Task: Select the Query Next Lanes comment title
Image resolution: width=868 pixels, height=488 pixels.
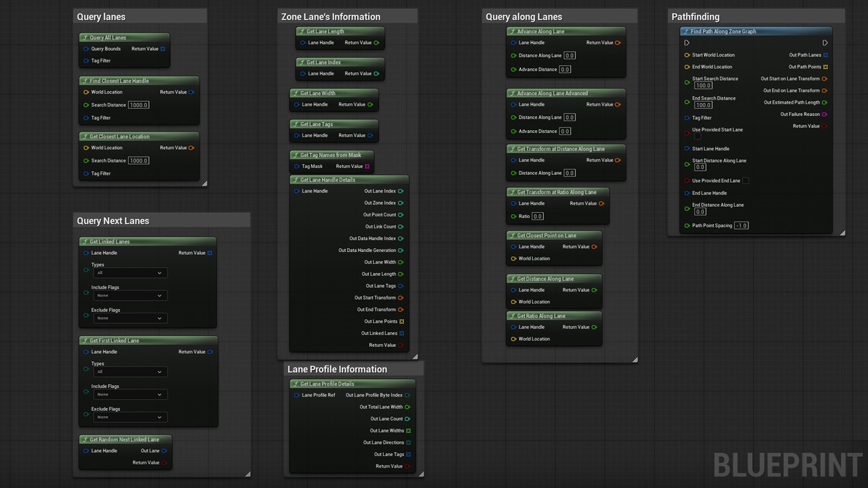Action: [x=113, y=221]
